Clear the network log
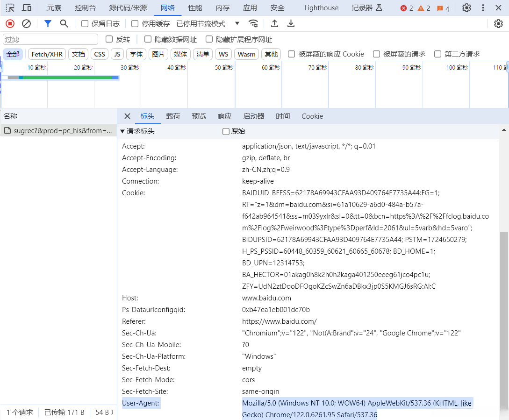Image resolution: width=509 pixels, height=420 pixels. [x=27, y=24]
